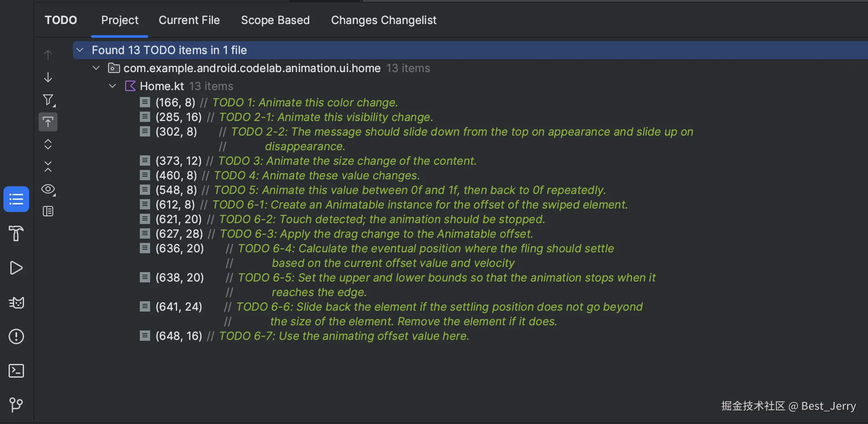Open the Run tool window
Viewport: 868px width, 424px height.
[x=16, y=268]
